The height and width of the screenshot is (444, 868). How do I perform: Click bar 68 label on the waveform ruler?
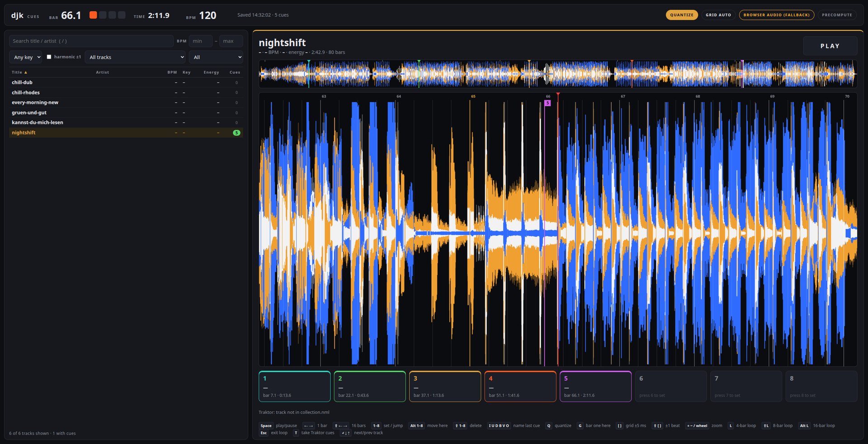point(698,96)
